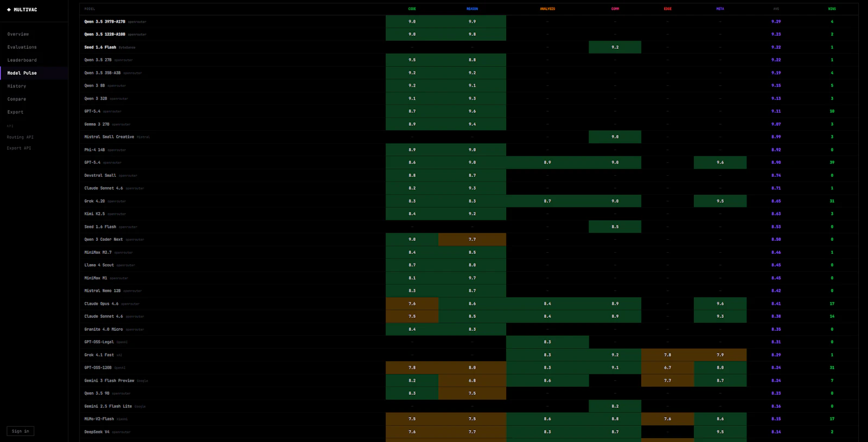
Task: Sort by the COMM column header
Action: (x=615, y=9)
